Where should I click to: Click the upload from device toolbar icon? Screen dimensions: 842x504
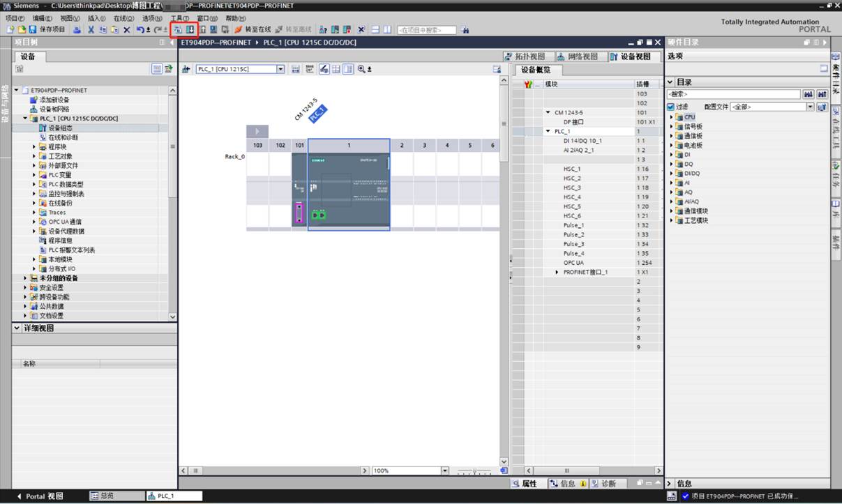202,30
